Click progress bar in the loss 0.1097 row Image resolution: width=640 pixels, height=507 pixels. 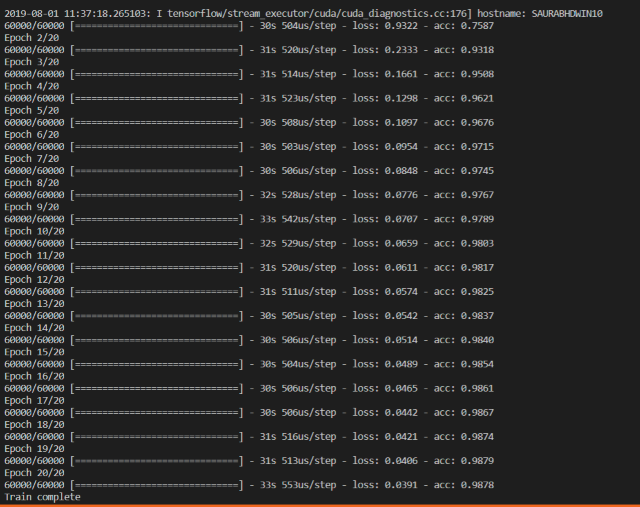[157, 122]
